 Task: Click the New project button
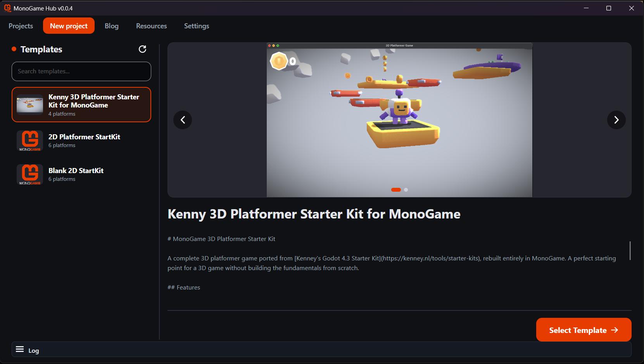(69, 26)
